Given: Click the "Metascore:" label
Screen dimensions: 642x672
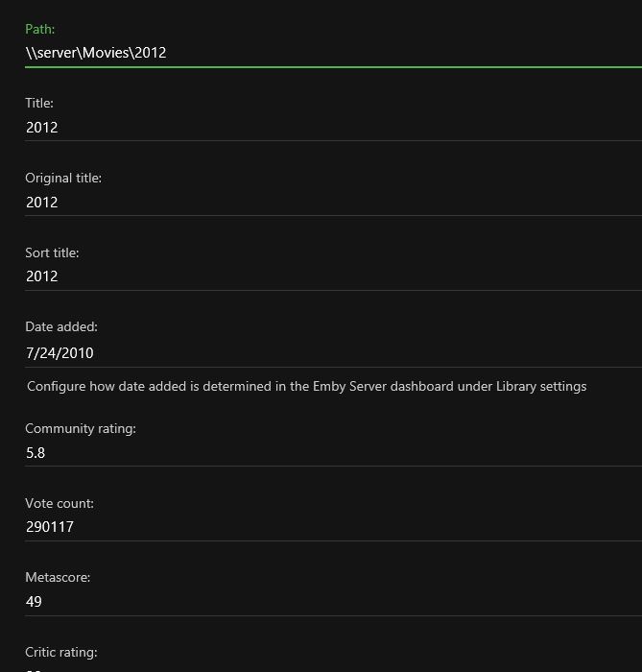Looking at the screenshot, I should point(58,578).
